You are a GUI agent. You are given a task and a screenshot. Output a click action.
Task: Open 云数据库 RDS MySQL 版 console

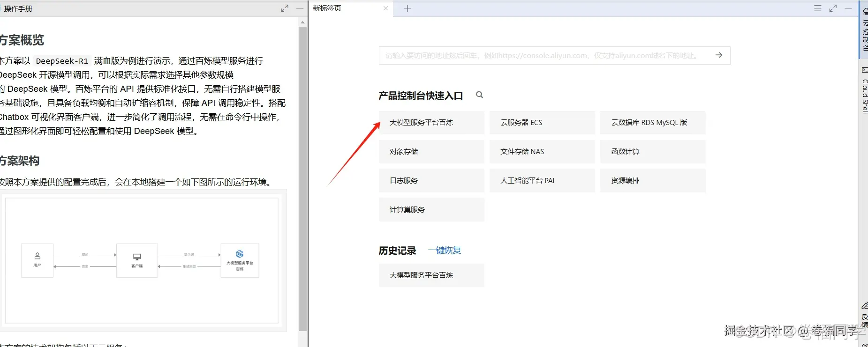(653, 123)
